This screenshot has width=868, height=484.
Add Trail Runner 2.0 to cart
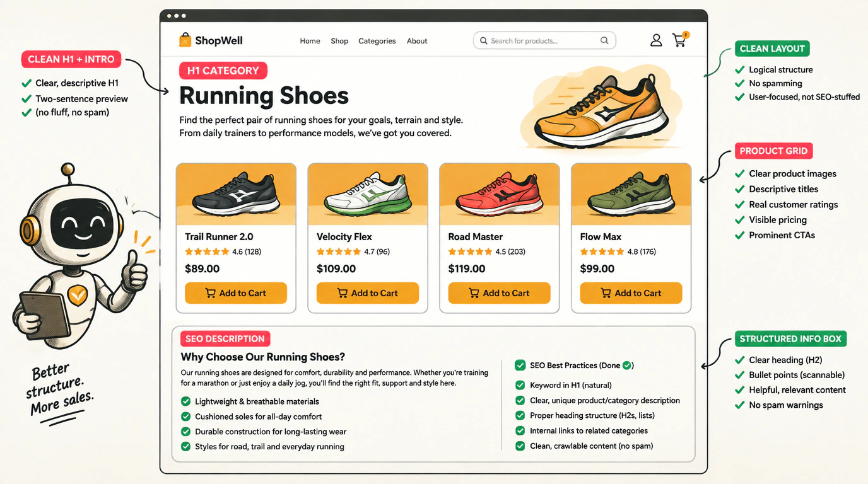pyautogui.click(x=236, y=293)
